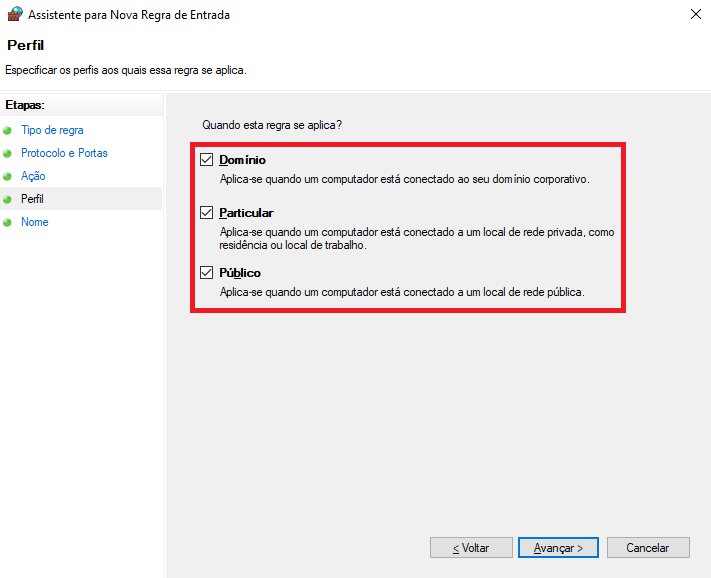Click the Público network description text
711x578 pixels.
coord(402,292)
